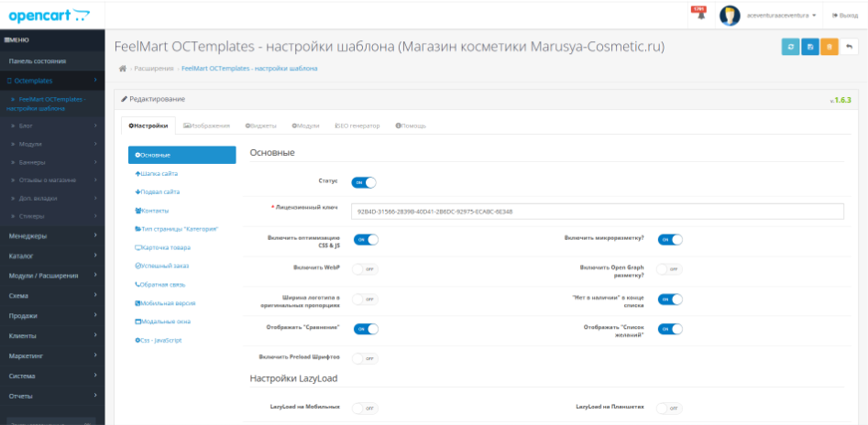Click the orange trash icon button
The width and height of the screenshot is (868, 425).
pyautogui.click(x=830, y=47)
